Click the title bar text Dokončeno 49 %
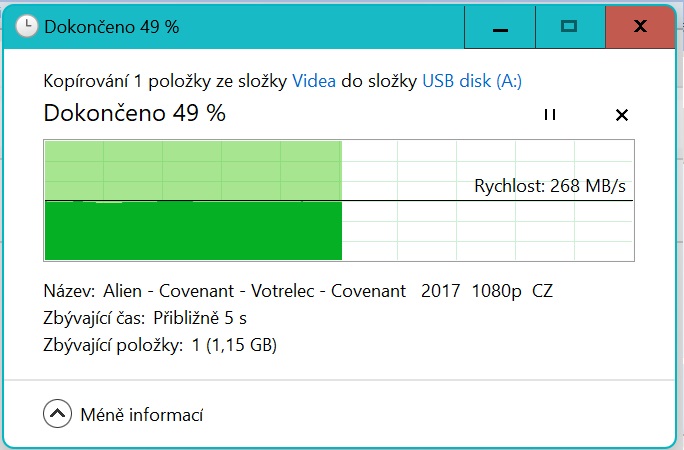Image resolution: width=684 pixels, height=450 pixels. tap(112, 27)
